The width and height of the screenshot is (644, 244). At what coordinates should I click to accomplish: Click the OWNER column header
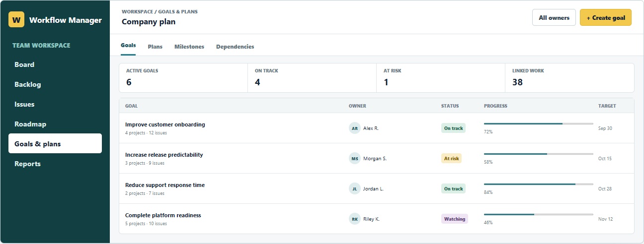357,106
